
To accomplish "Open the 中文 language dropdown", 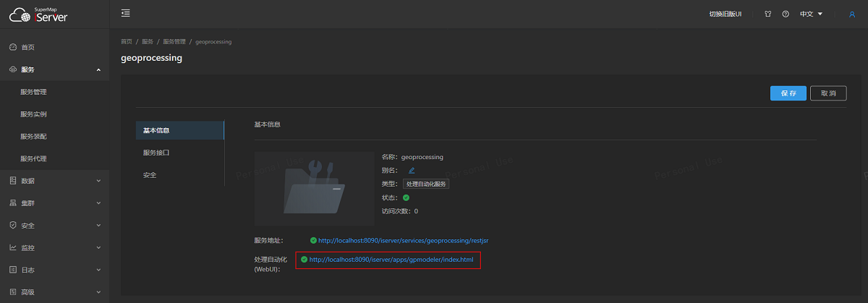I will tap(811, 14).
